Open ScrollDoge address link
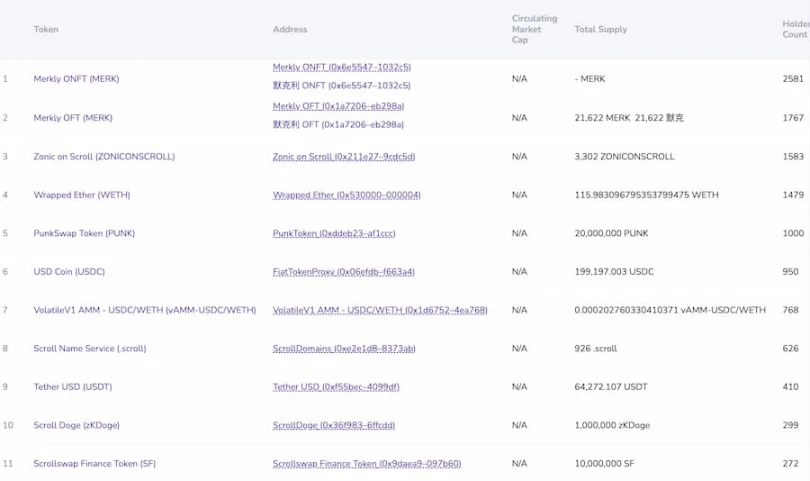Image resolution: width=810 pixels, height=481 pixels. [x=334, y=425]
